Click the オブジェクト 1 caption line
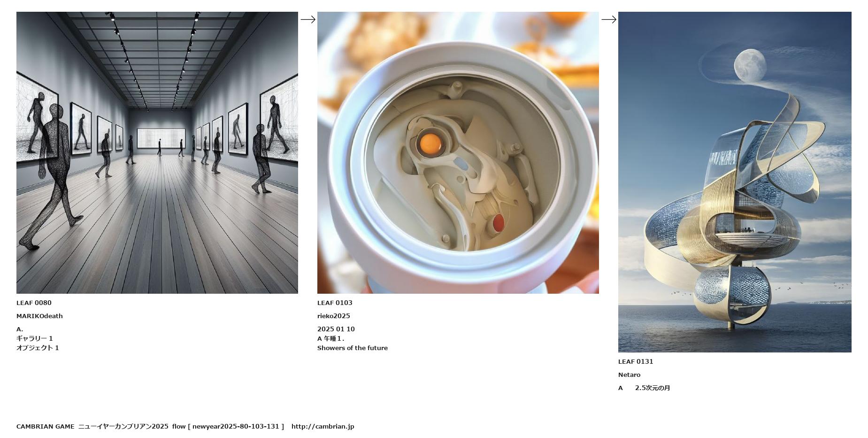 pos(38,348)
